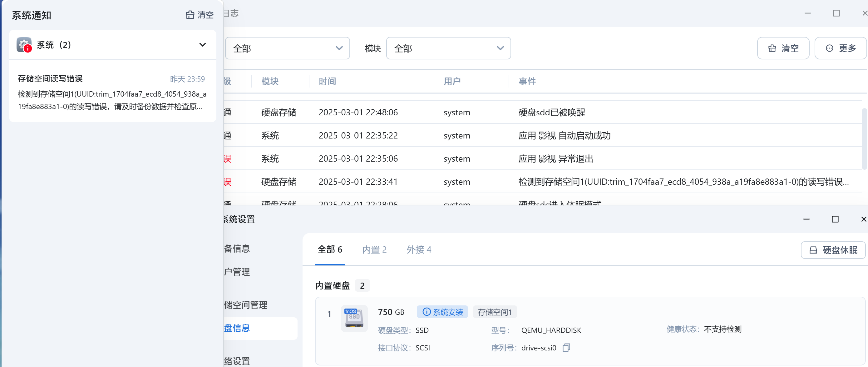Screen dimensions: 868x367
Task: Click the 时间 column header
Action: point(327,81)
